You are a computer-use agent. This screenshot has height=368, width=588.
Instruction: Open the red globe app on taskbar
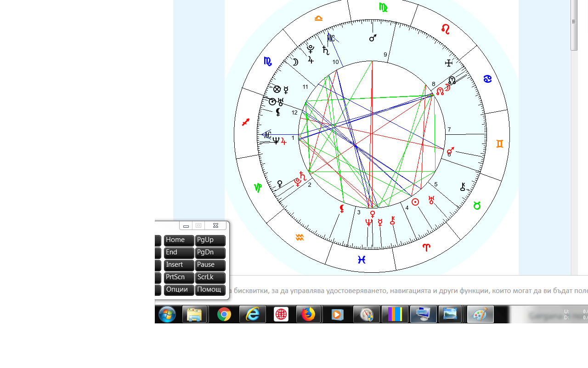tap(281, 315)
